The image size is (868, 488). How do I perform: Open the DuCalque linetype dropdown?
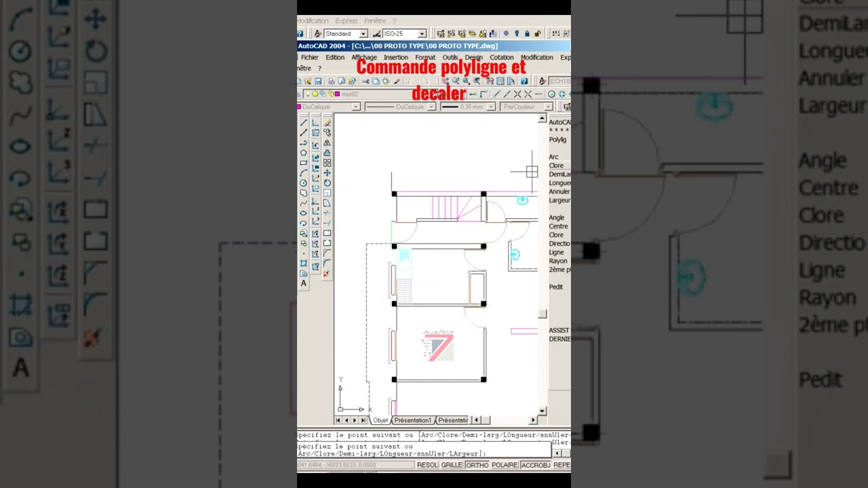pos(400,106)
